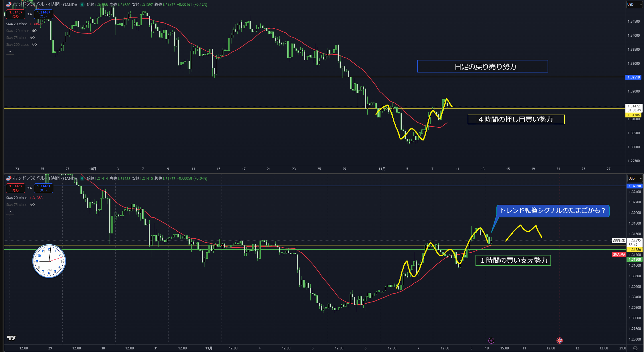Open the USD currency dropdown on the upper chart
Screen dimensions: 644x352
pos(634,5)
